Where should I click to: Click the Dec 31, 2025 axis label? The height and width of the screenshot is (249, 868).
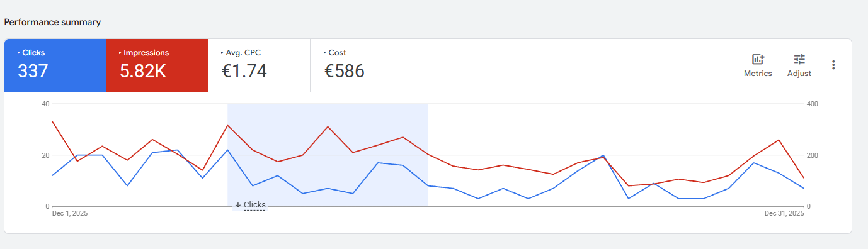click(784, 214)
